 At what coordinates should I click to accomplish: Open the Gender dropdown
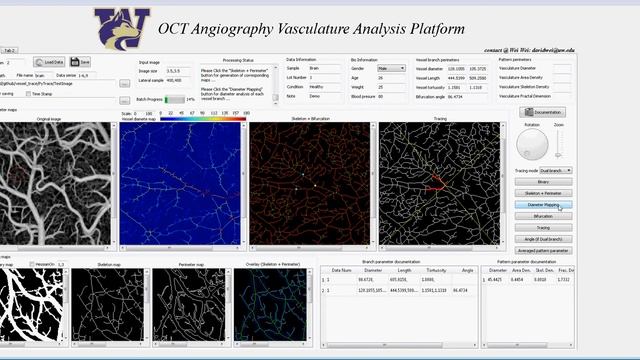coord(391,68)
